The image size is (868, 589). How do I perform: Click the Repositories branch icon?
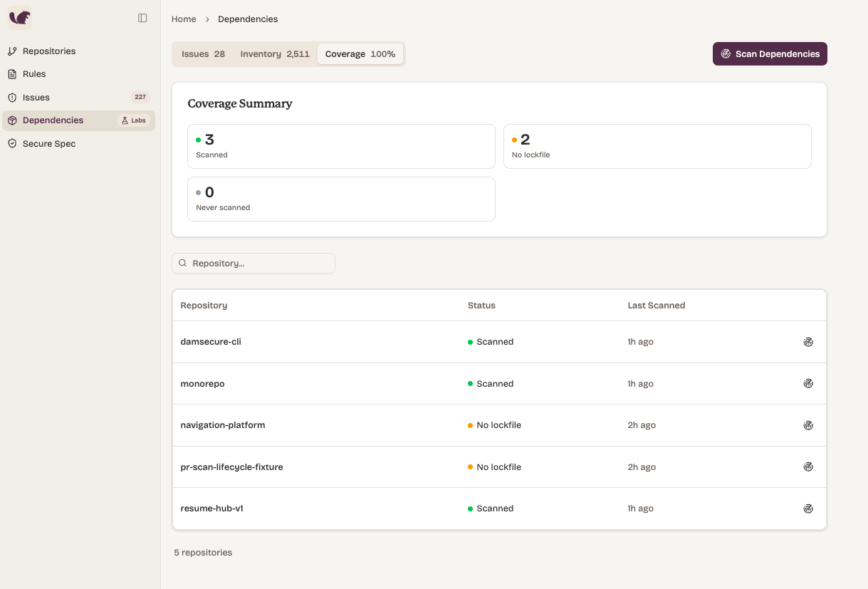click(12, 51)
